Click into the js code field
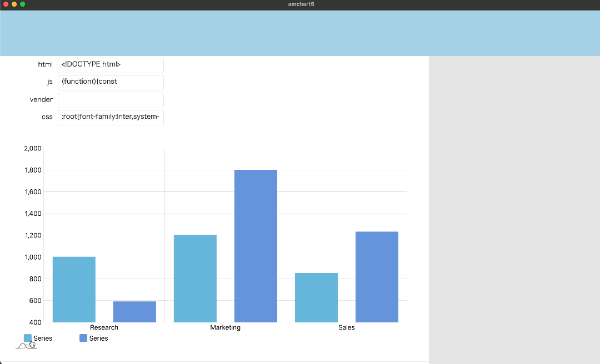The width and height of the screenshot is (600, 364). tap(111, 82)
